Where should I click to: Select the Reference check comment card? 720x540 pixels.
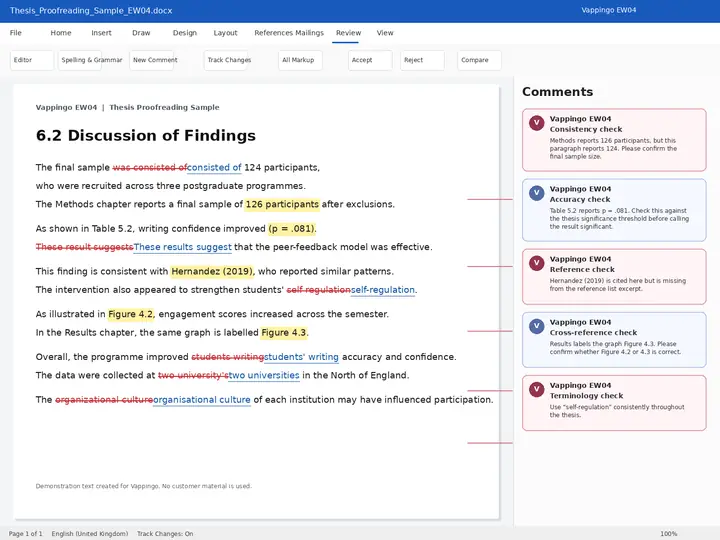pos(614,276)
